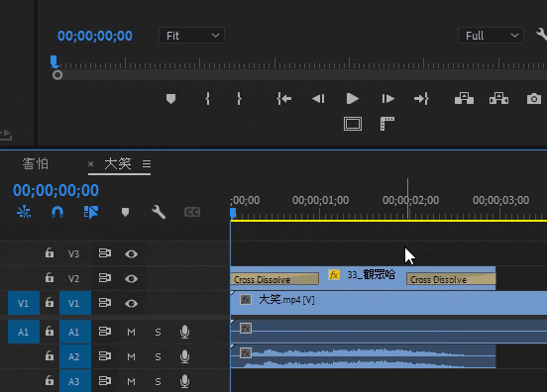Toggle sync lock on V1
The image size is (547, 392).
click(105, 303)
